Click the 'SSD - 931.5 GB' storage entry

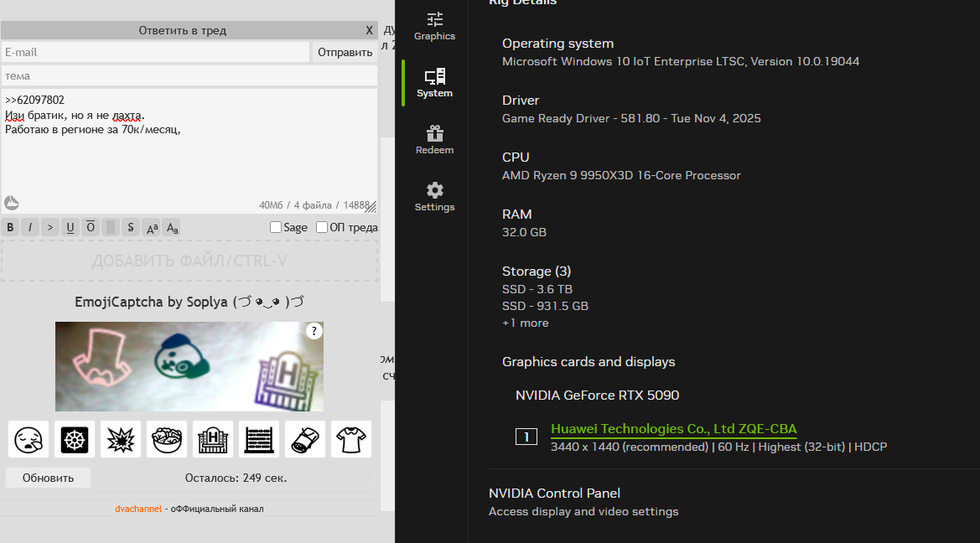545,306
